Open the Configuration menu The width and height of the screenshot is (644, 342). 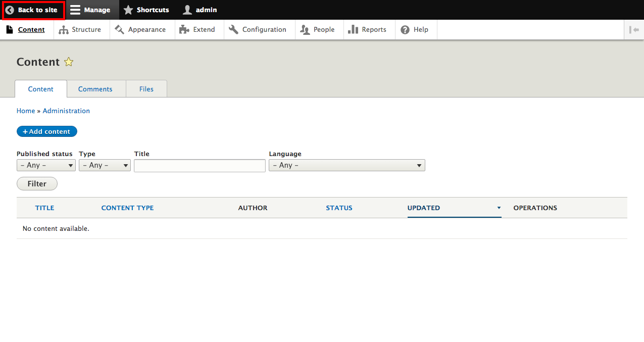[260, 30]
